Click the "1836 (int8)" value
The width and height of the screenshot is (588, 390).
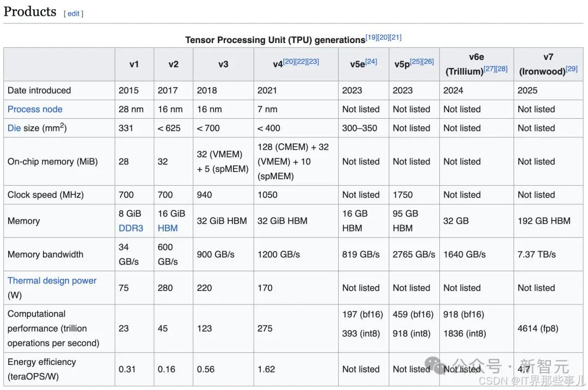point(464,333)
